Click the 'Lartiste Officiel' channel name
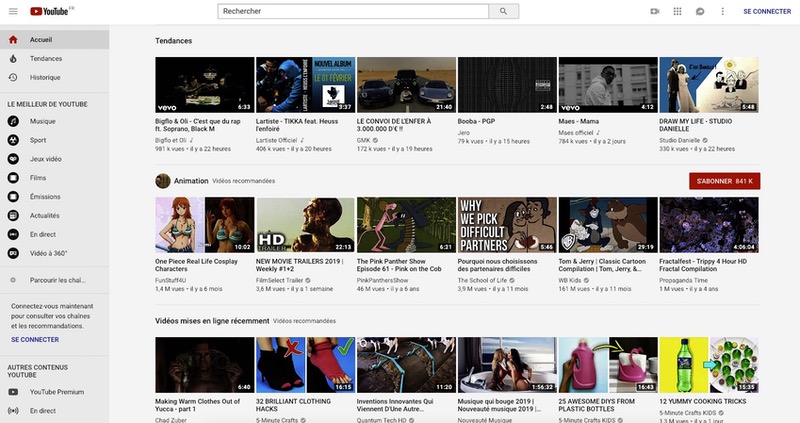Image resolution: width=800 pixels, height=423 pixels. coord(277,140)
